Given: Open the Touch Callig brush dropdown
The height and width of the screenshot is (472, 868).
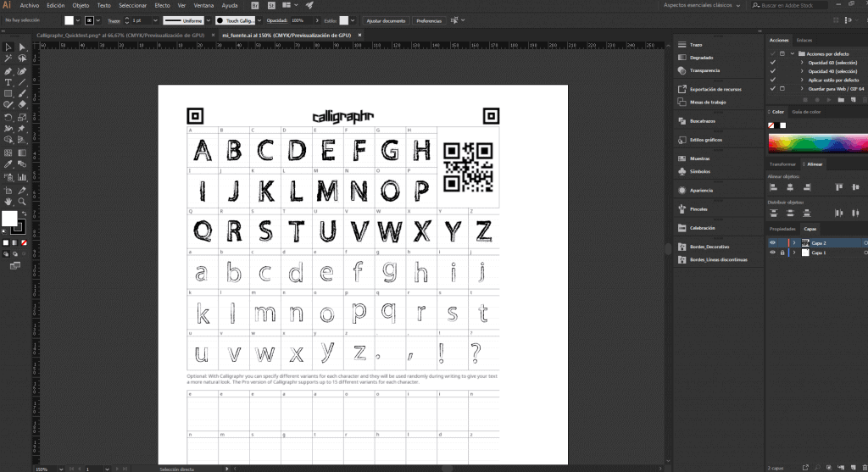Looking at the screenshot, I should (259, 20).
